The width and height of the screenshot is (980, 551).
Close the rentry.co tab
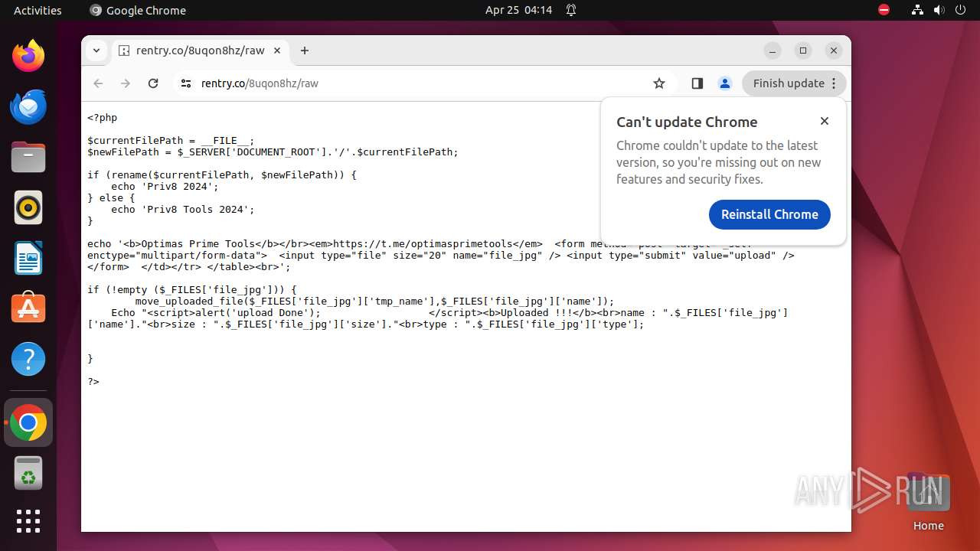[x=277, y=51]
